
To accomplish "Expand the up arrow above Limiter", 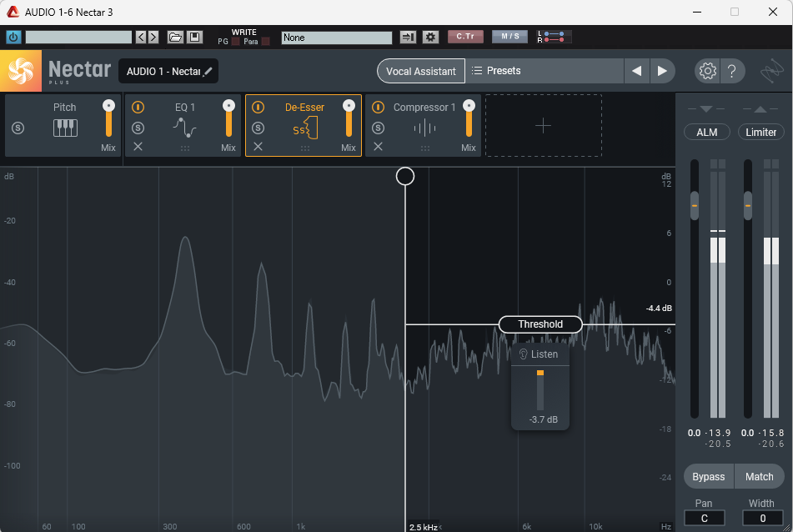I will click(760, 108).
